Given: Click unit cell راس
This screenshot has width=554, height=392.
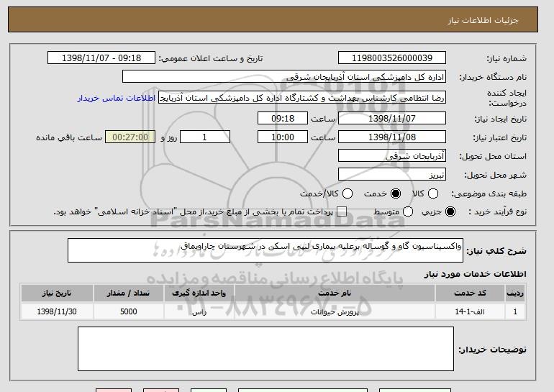Looking at the screenshot, I should pos(199,312).
